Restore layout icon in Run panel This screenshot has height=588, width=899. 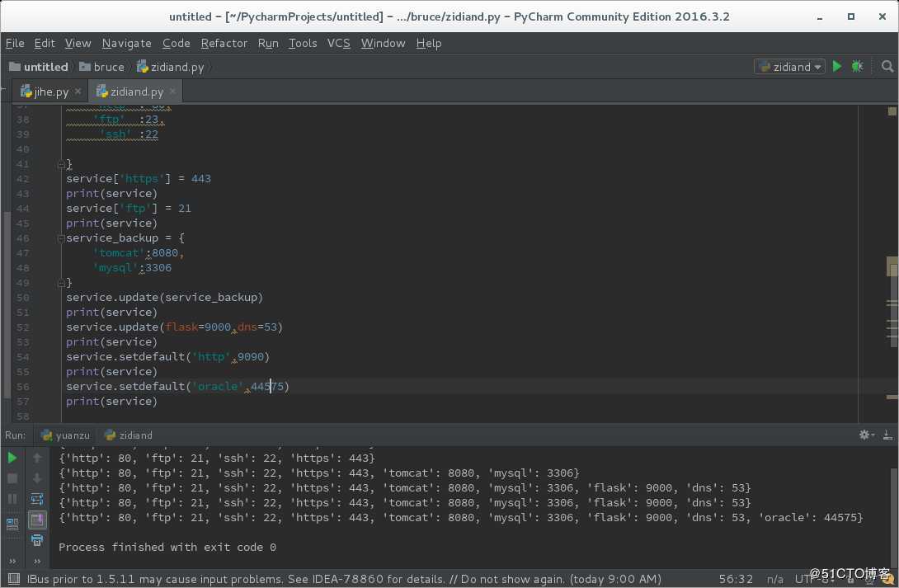12,524
